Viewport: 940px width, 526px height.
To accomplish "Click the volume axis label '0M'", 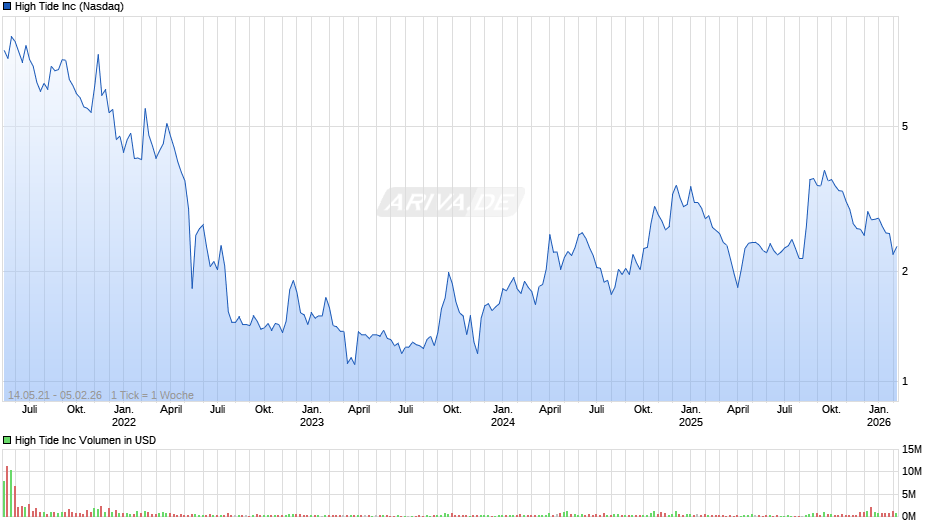I will [909, 516].
